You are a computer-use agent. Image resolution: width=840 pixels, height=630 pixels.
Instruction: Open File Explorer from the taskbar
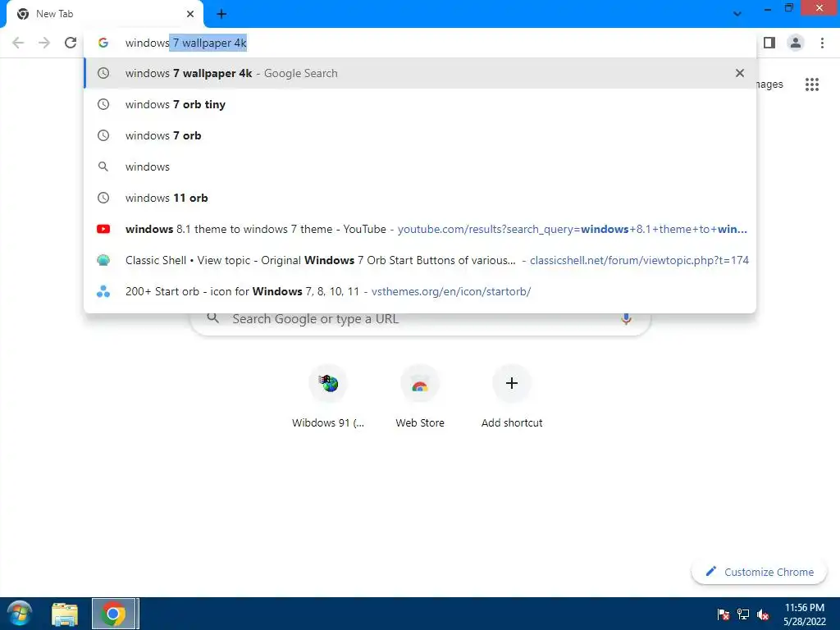pyautogui.click(x=65, y=614)
